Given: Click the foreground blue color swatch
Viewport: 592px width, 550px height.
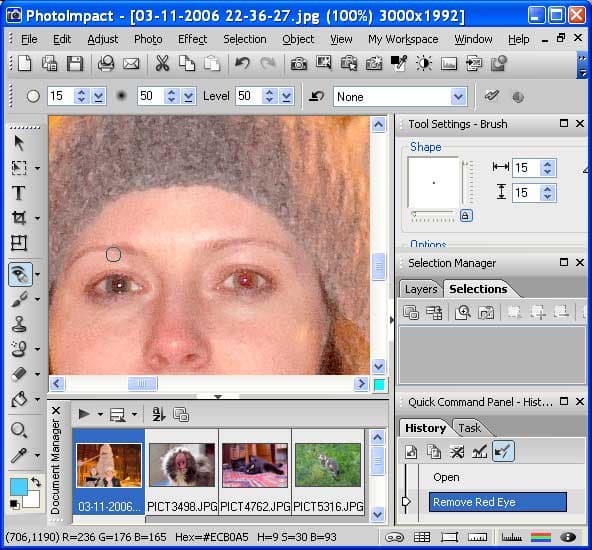Looking at the screenshot, I should 18,486.
